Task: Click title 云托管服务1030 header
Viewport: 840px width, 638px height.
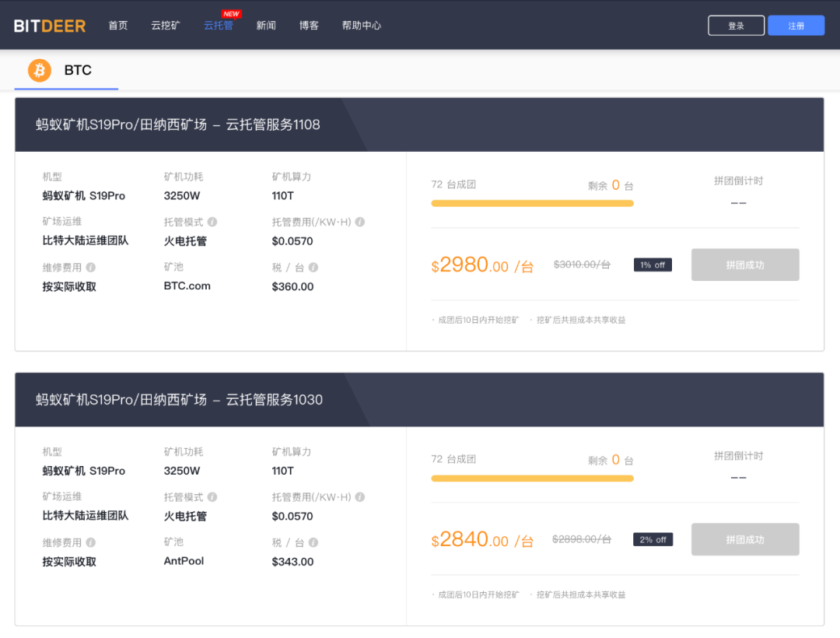Action: pyautogui.click(x=179, y=400)
